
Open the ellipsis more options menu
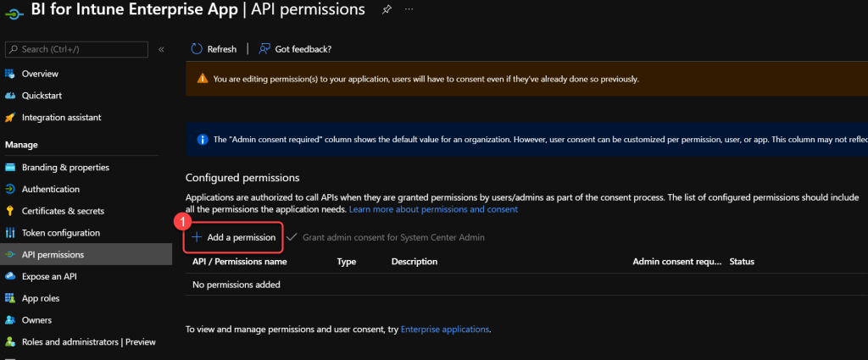coord(409,9)
